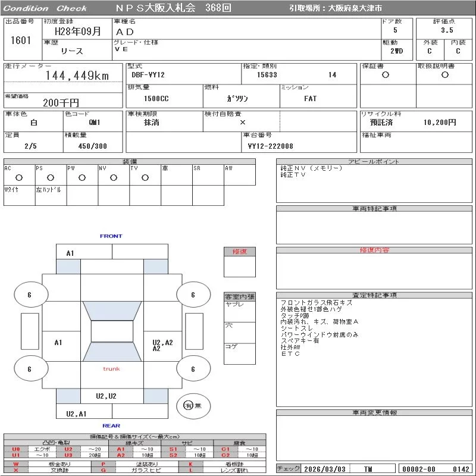Click the blue FRONT label above diagram

click(111, 236)
